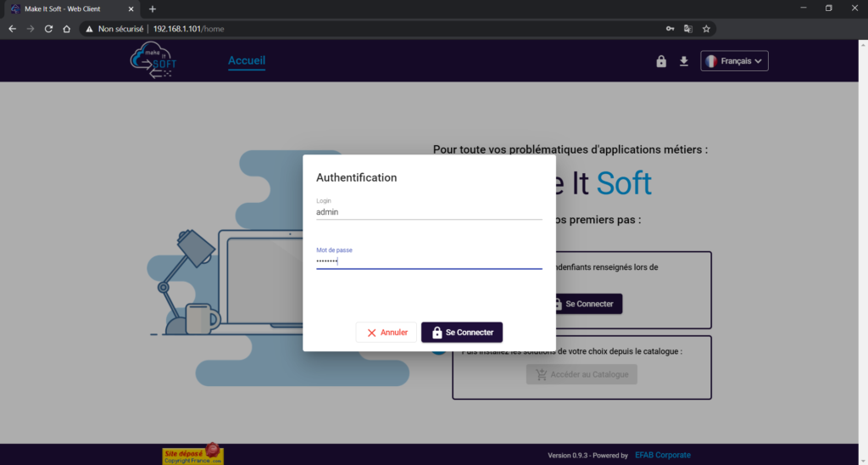Select the Make It Soft - Web Client browser tab
Screen dimensions: 868x465
coord(72,8)
